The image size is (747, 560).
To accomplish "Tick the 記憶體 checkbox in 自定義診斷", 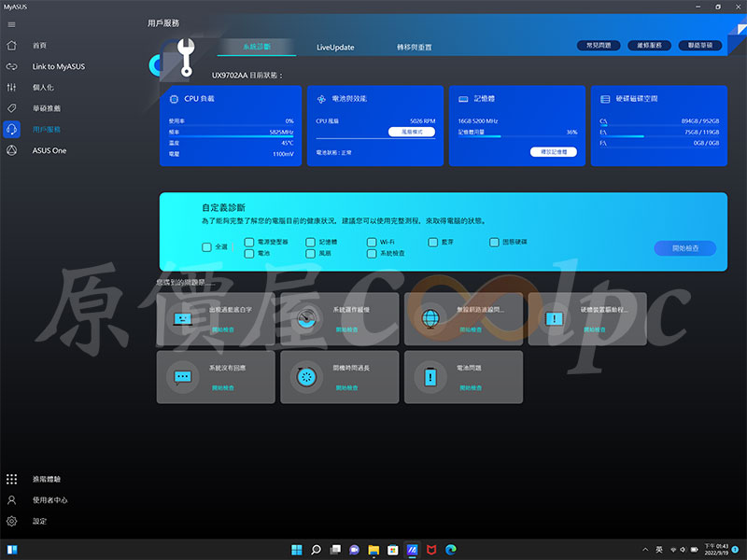I will (x=311, y=242).
